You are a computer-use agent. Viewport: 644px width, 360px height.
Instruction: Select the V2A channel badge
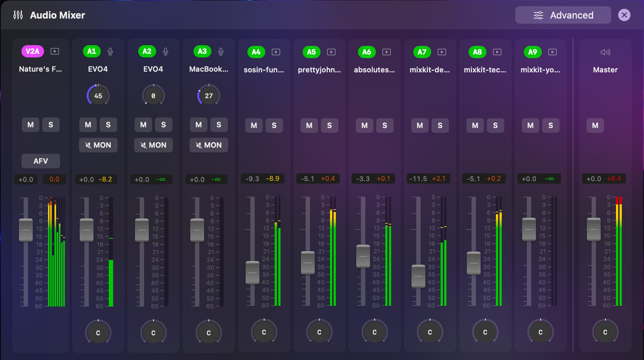(33, 51)
